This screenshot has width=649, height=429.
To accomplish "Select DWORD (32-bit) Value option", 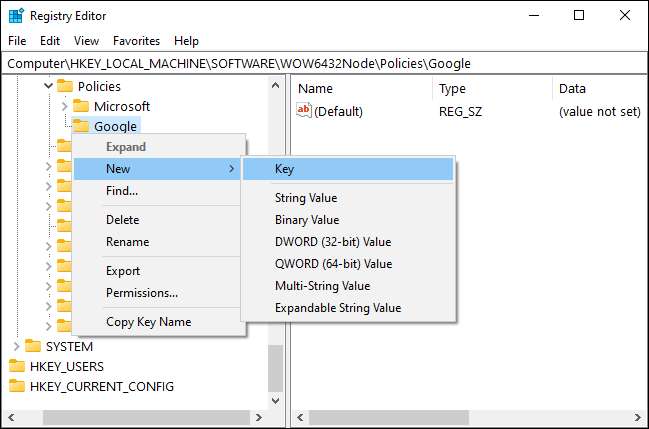I will coord(333,242).
